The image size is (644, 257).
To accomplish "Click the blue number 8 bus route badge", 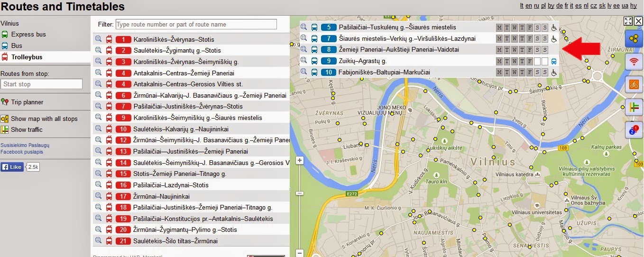I will coord(329,49).
